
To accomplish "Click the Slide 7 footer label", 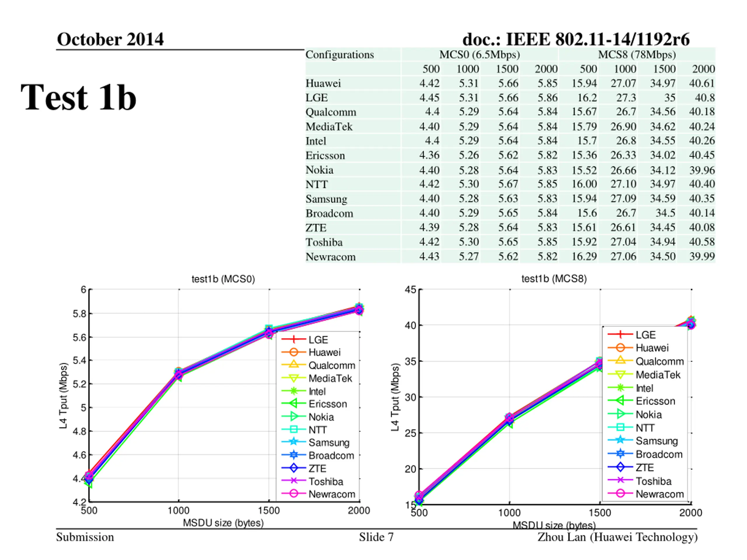I will (x=376, y=537).
